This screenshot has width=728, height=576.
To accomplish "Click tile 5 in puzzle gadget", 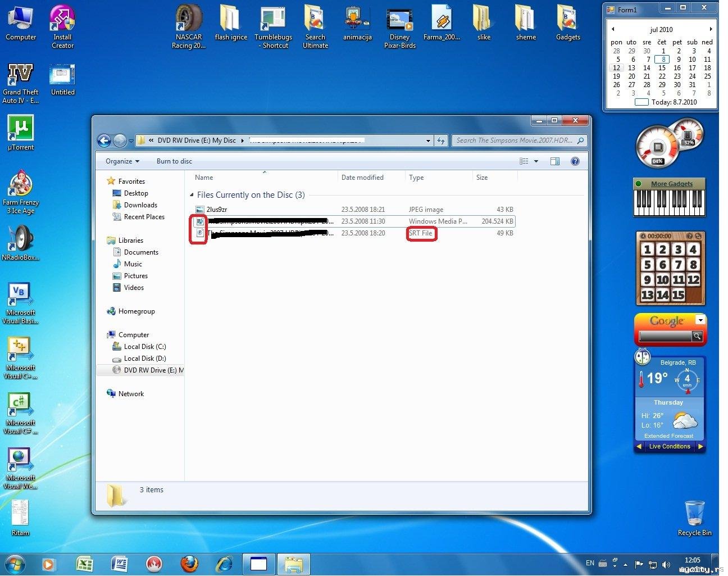I will (x=648, y=265).
